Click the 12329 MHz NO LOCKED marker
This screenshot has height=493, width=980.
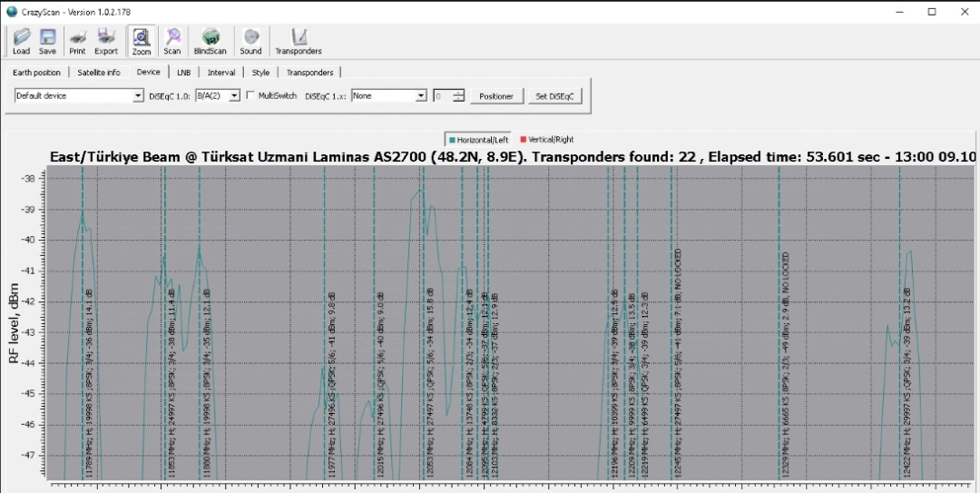(785, 366)
